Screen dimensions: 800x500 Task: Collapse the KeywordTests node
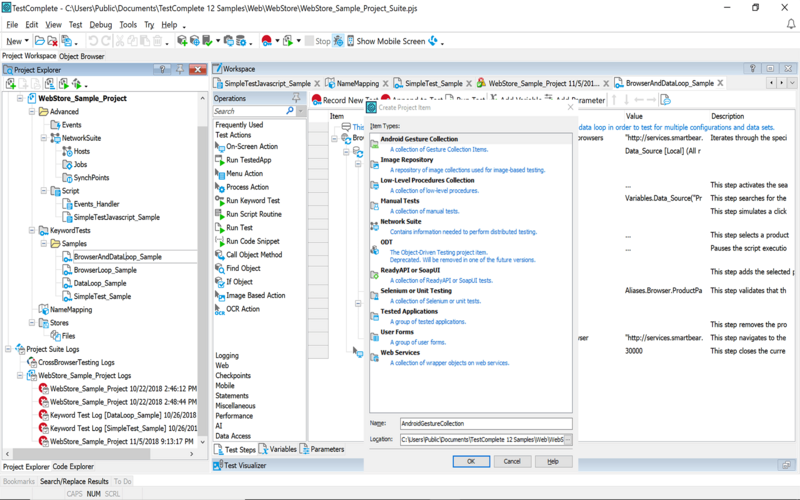tap(32, 230)
